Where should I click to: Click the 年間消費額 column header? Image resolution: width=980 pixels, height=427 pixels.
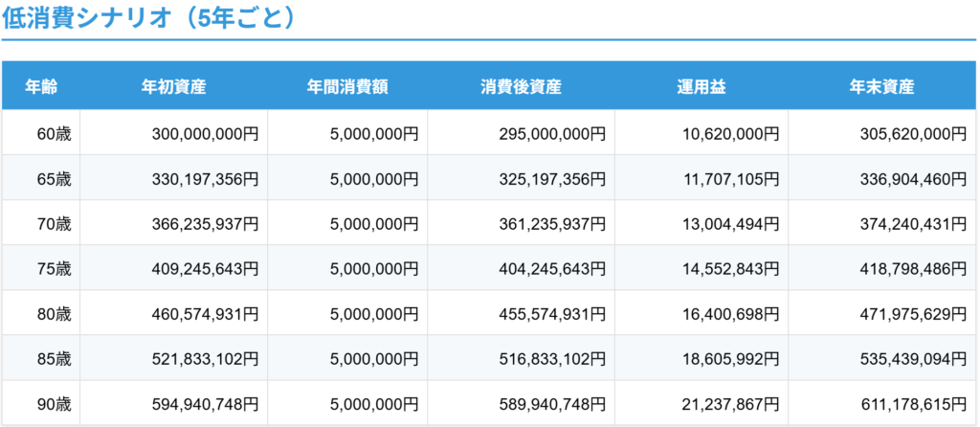(347, 86)
